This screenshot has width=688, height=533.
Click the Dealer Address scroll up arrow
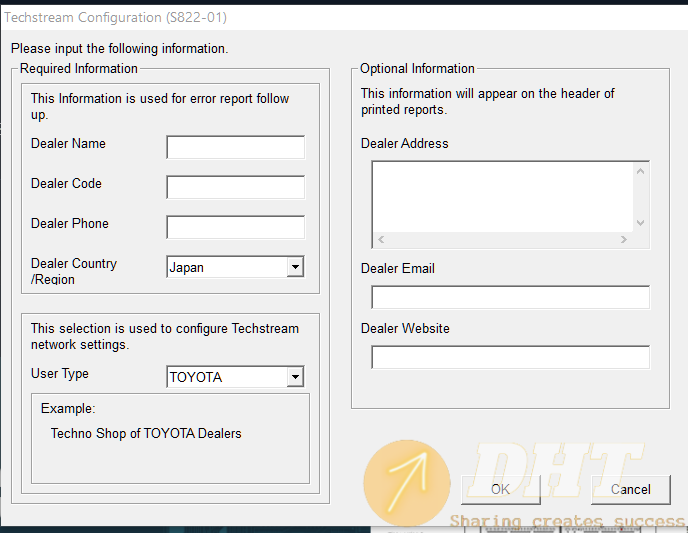click(x=641, y=172)
